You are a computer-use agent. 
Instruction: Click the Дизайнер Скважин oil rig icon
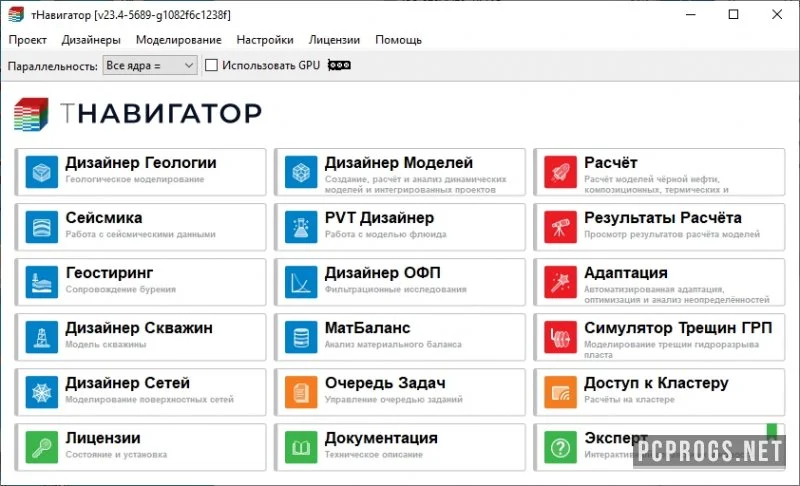tap(41, 337)
